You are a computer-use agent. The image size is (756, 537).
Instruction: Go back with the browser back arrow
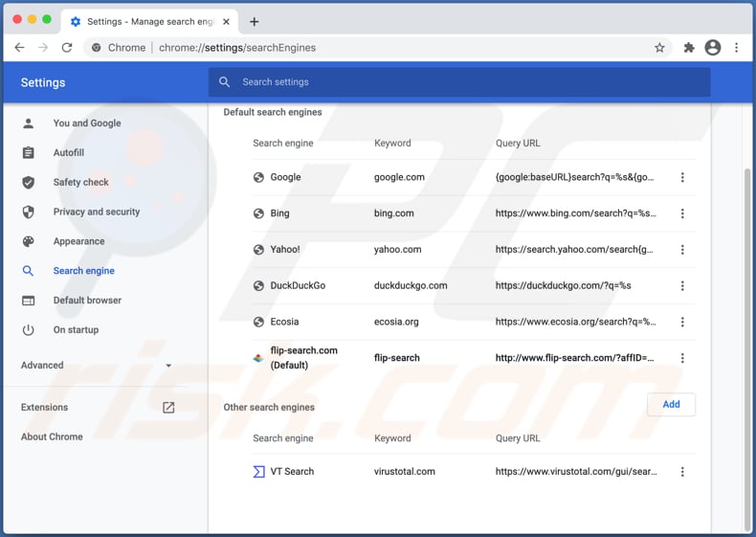(x=19, y=47)
